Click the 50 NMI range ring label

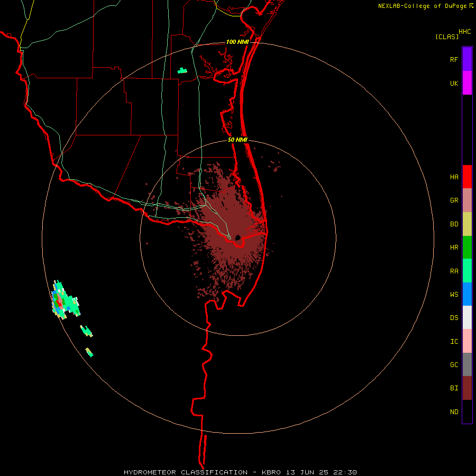pos(237,140)
